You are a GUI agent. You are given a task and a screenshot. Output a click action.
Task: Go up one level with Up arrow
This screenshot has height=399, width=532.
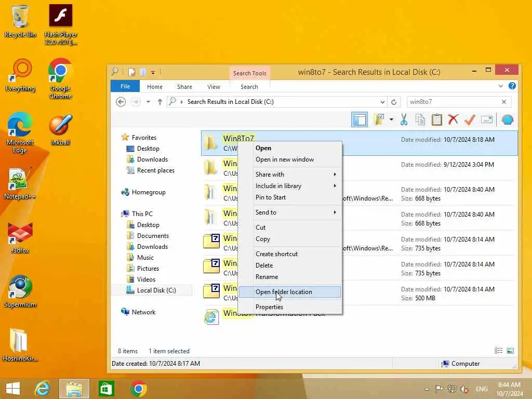tap(160, 102)
